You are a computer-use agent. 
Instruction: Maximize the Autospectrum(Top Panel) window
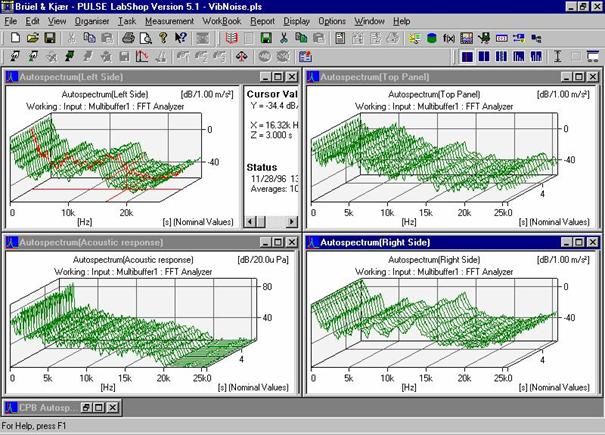[x=579, y=76]
